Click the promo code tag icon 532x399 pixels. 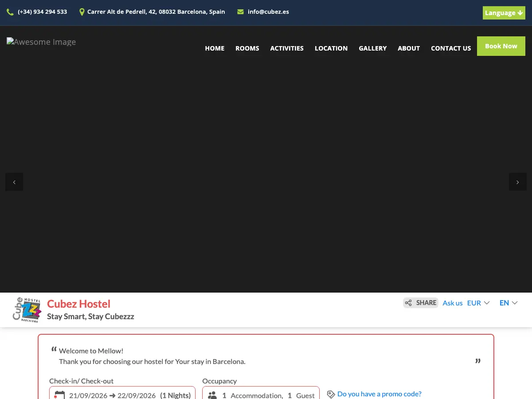coord(331,394)
